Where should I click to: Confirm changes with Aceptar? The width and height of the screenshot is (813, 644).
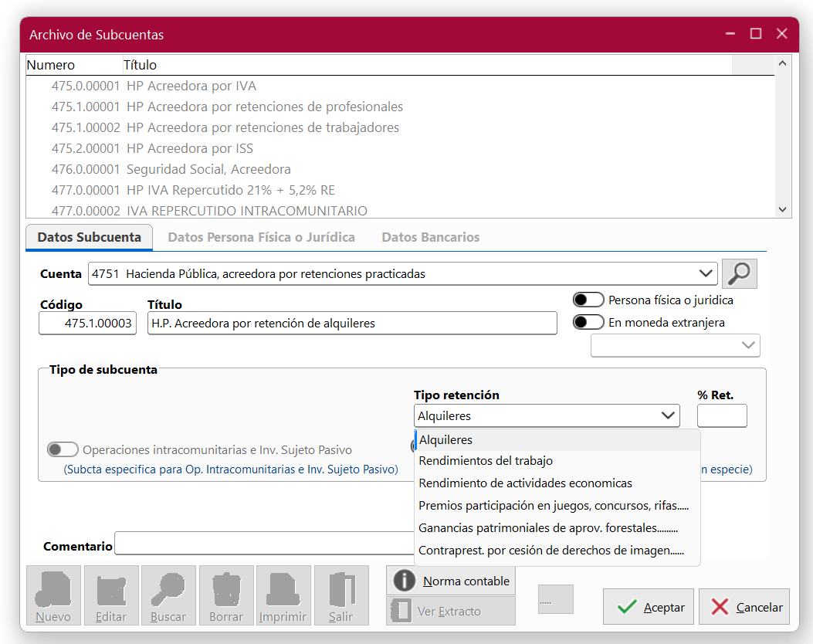649,607
